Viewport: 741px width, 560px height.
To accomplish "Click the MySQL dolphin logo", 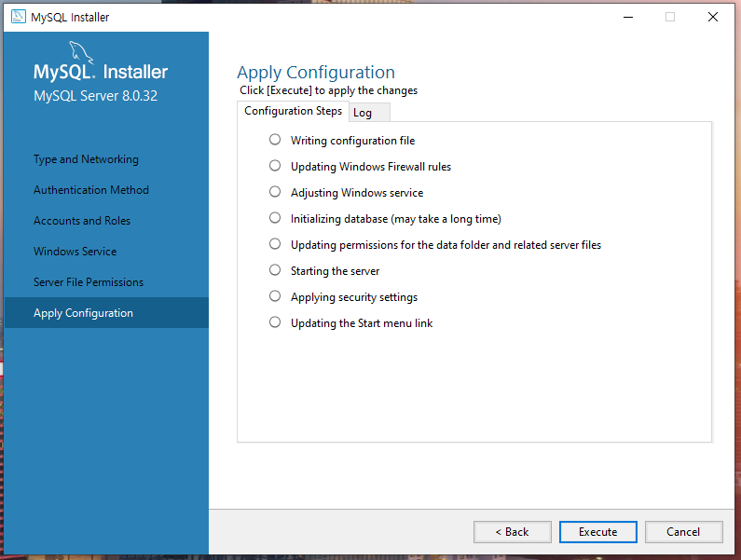I will coord(81,53).
